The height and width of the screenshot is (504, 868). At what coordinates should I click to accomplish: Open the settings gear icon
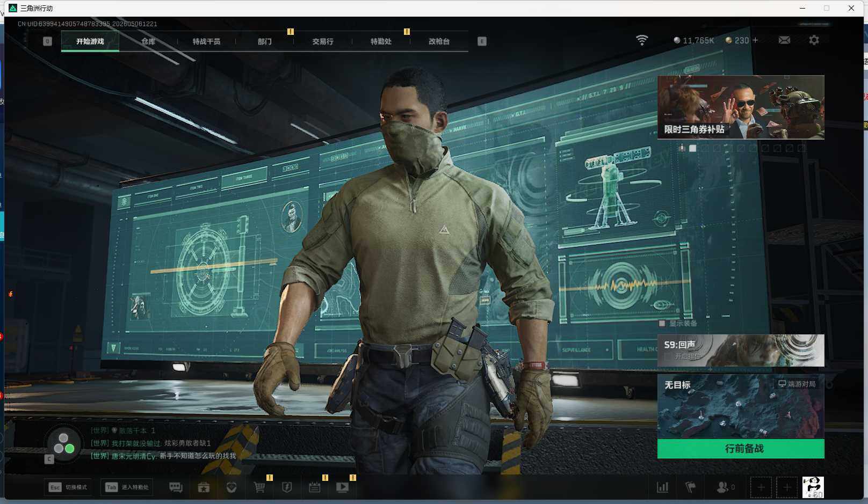pos(814,40)
